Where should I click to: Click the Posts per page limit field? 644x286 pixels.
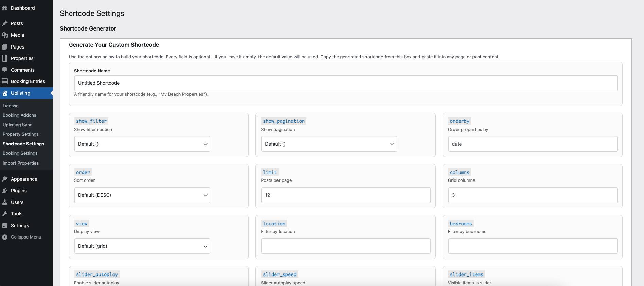346,195
